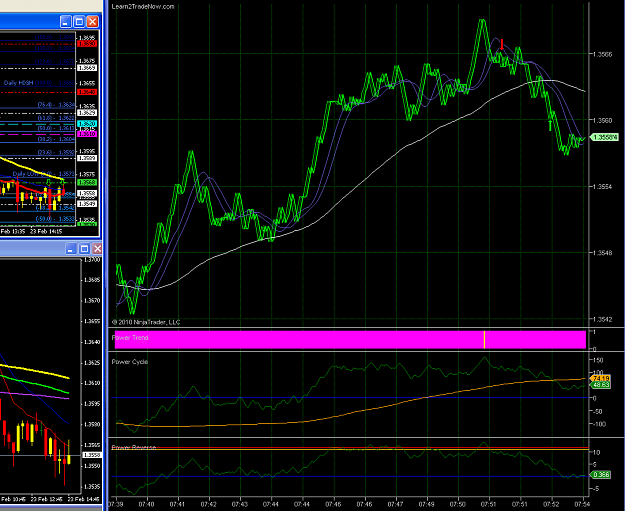
Task: Click the 1.3560 price axis label
Action: pyautogui.click(x=603, y=120)
